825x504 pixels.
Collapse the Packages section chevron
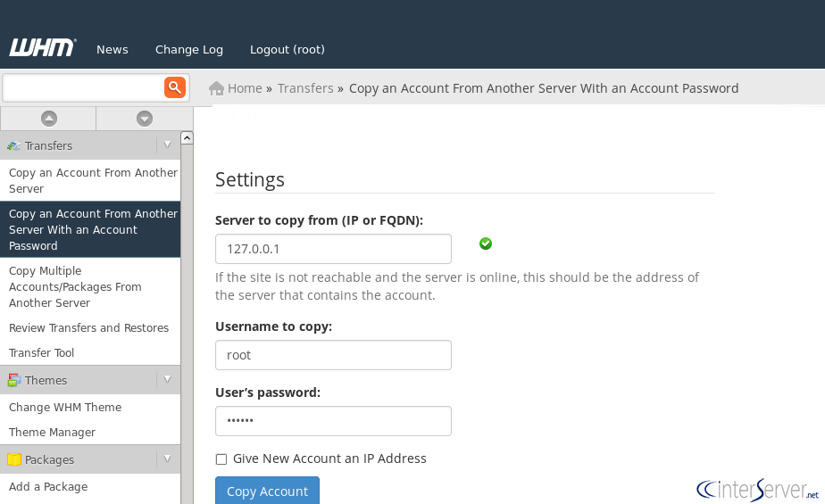(x=167, y=459)
